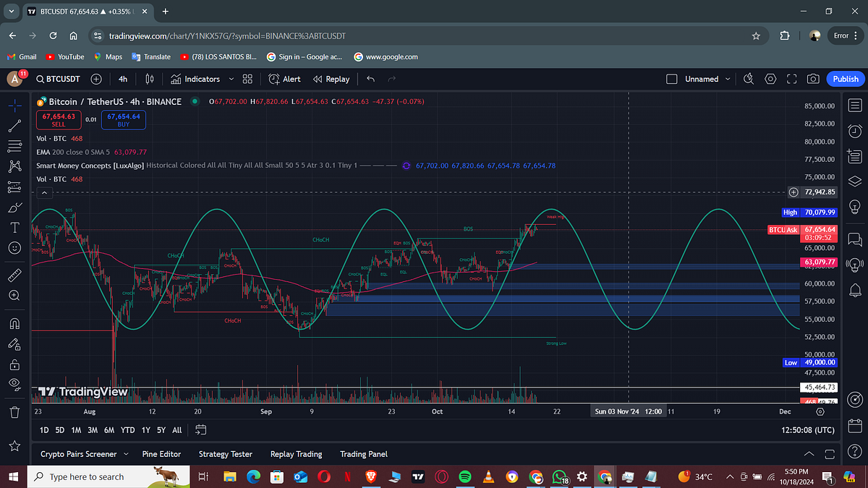Open the Watchlist panel
This screenshot has width=868, height=488.
(854, 106)
